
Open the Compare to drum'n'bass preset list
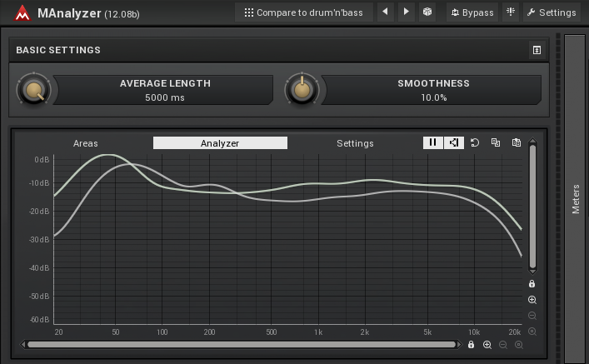pos(303,12)
